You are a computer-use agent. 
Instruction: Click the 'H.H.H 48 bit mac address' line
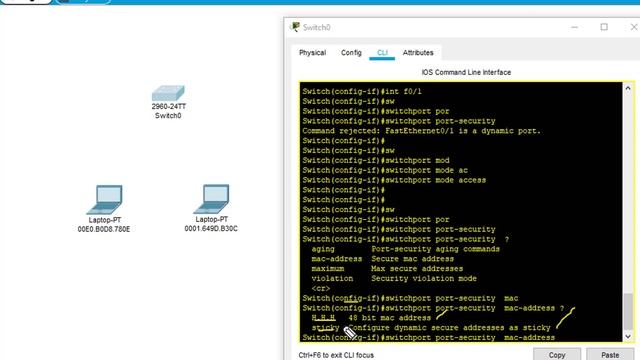click(x=371, y=318)
